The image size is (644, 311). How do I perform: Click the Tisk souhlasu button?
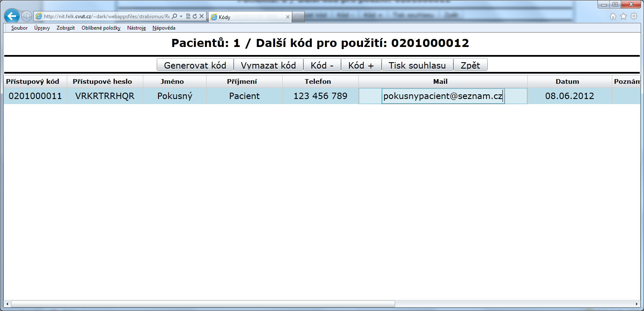point(417,65)
